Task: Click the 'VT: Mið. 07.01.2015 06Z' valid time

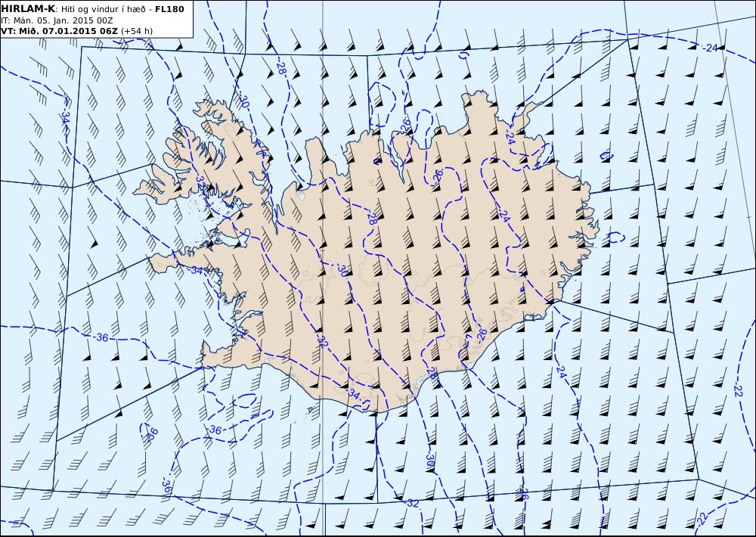Action: [59, 31]
